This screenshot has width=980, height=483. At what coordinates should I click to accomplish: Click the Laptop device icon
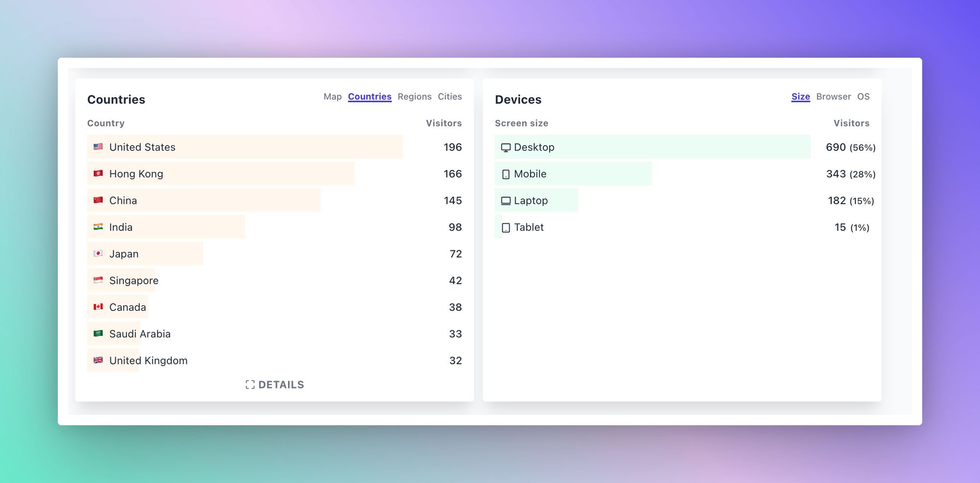coord(506,201)
